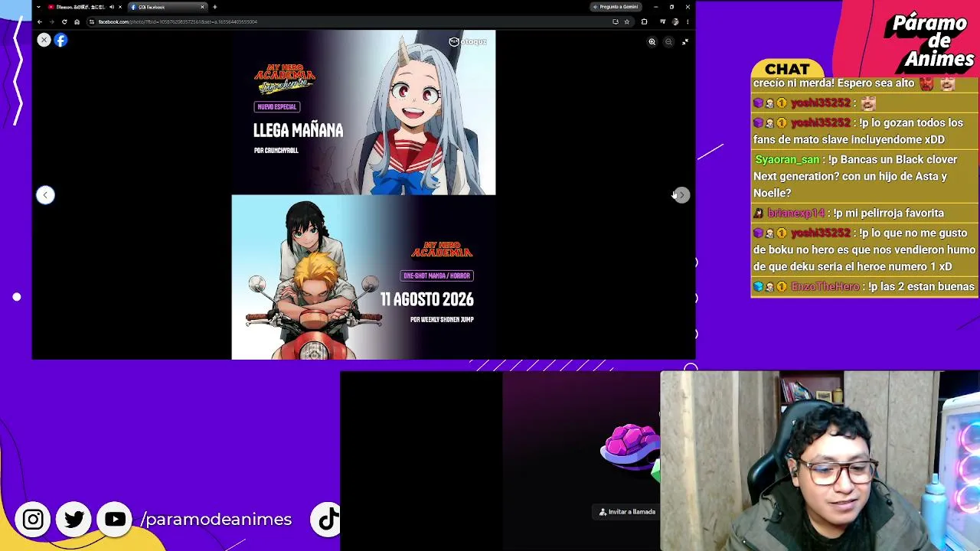Viewport: 980px width, 551px height.
Task: Bookmark this page with the star icon
Action: click(626, 21)
